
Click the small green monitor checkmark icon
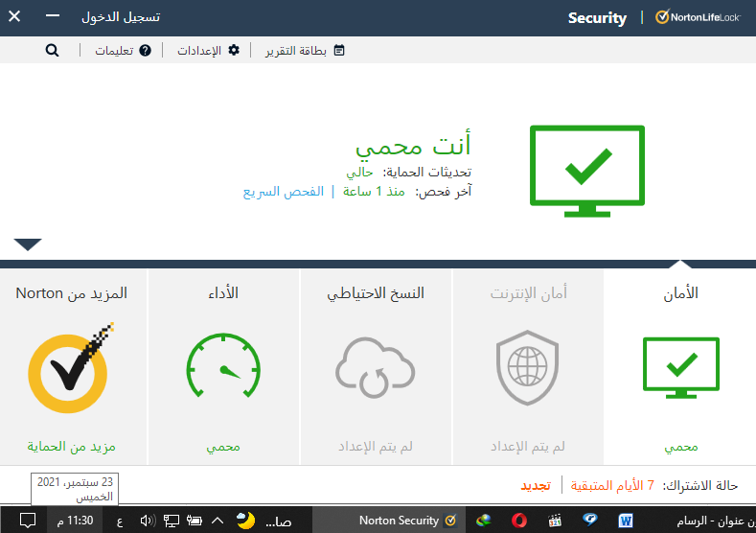pos(681,367)
